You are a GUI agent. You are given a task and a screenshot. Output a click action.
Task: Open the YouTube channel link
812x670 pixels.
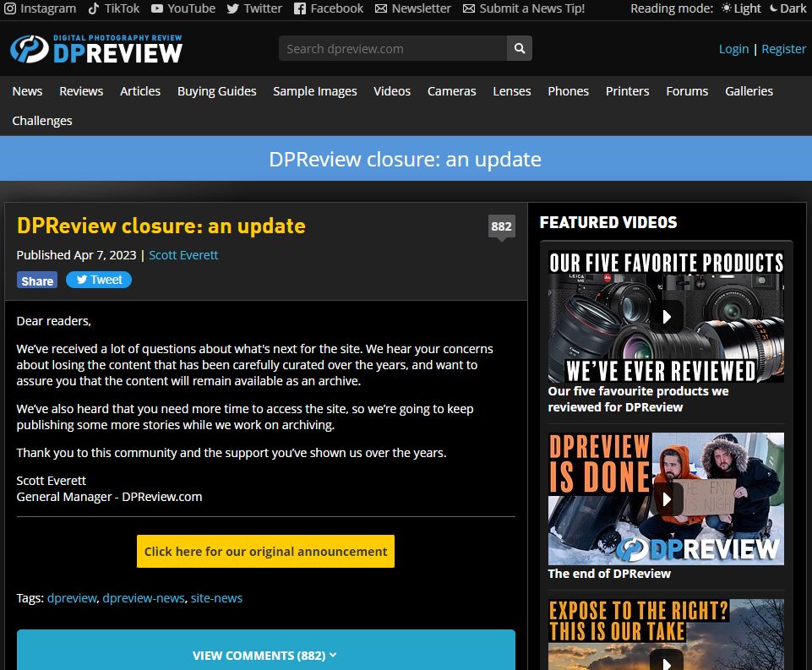[183, 8]
